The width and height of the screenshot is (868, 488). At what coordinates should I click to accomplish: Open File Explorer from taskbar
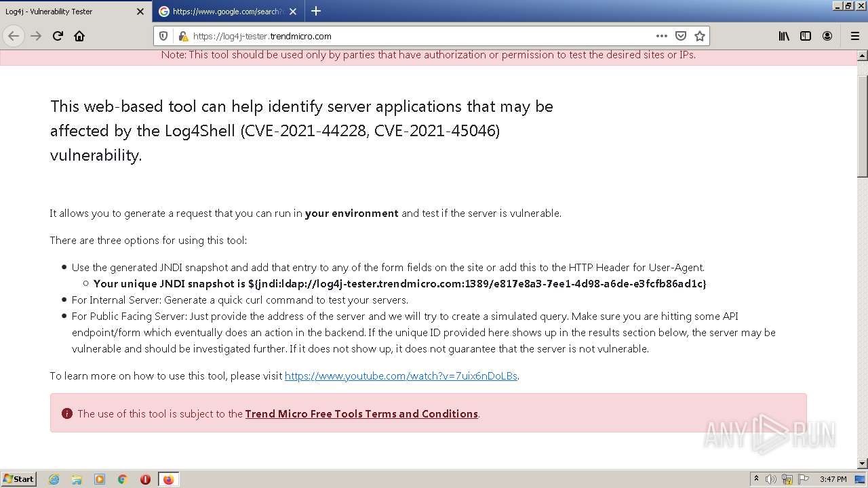pos(77,479)
